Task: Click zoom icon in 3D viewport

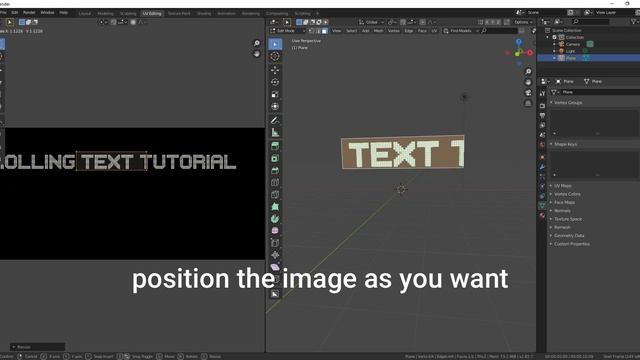Action: click(528, 71)
